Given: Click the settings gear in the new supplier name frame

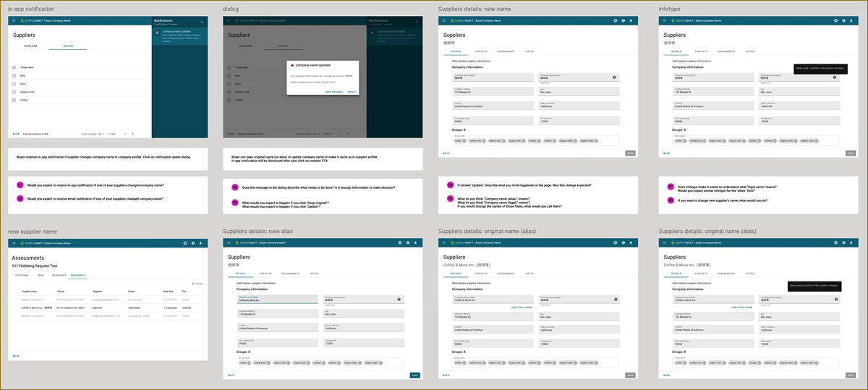Looking at the screenshot, I should 185,244.
